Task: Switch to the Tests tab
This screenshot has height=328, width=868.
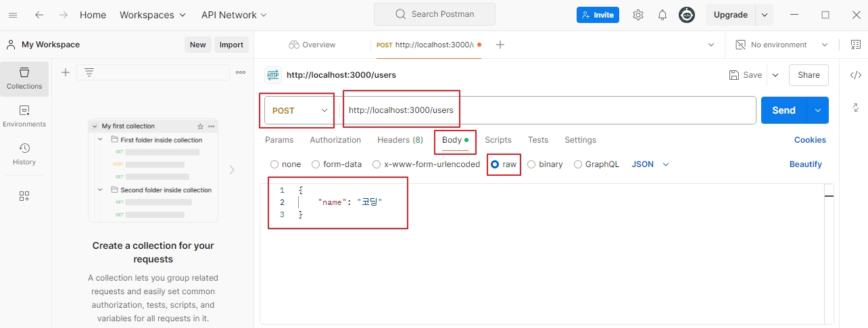Action: coord(538,140)
